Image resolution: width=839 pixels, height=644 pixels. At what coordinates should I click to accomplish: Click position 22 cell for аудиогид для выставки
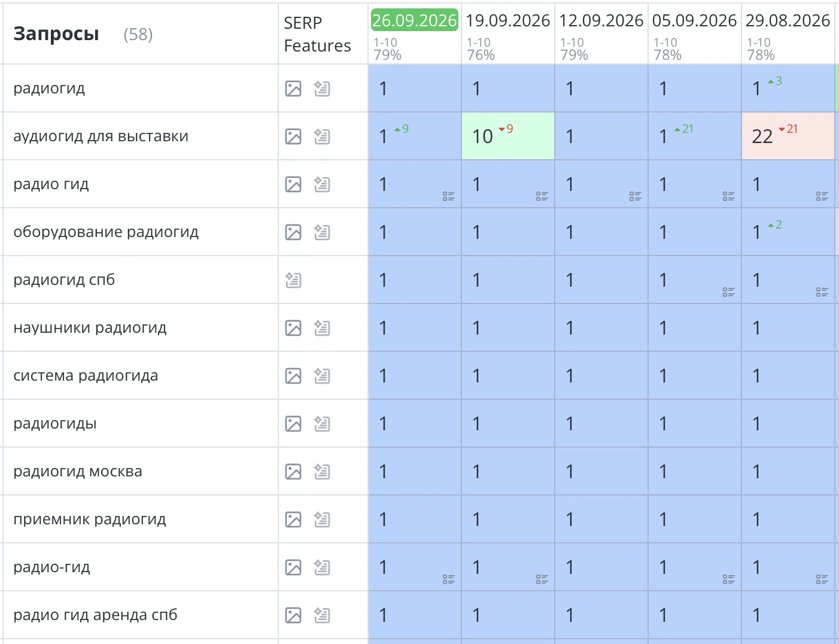788,136
